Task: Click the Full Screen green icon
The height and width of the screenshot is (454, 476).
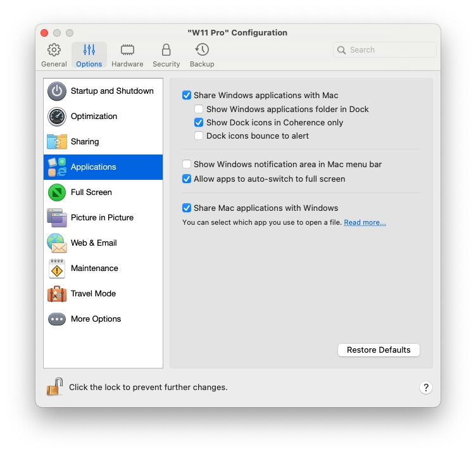Action: [57, 192]
